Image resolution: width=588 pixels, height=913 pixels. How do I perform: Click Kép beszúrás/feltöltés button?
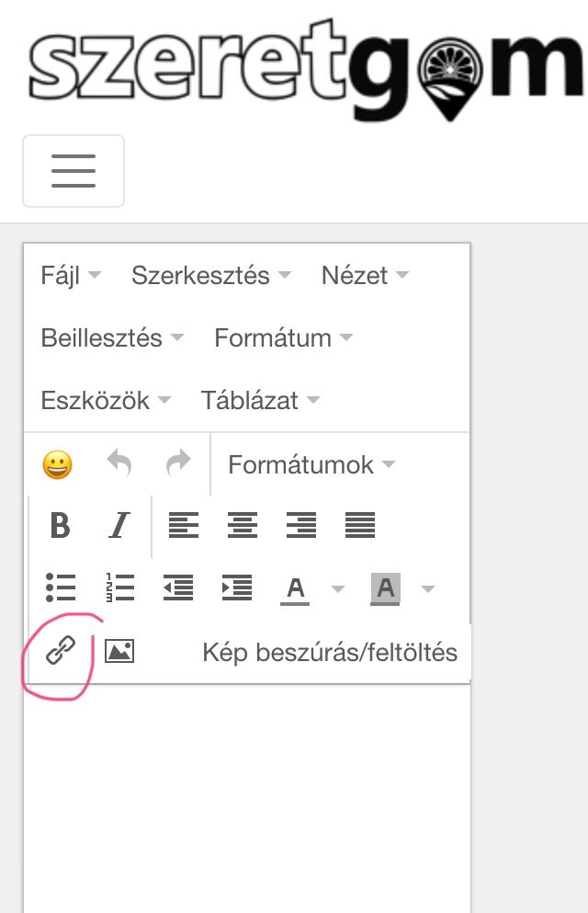[330, 653]
